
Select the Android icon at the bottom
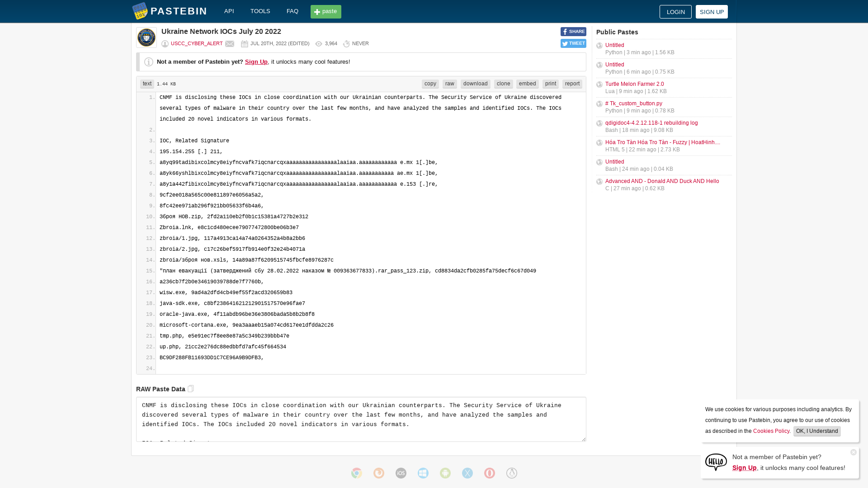click(445, 473)
